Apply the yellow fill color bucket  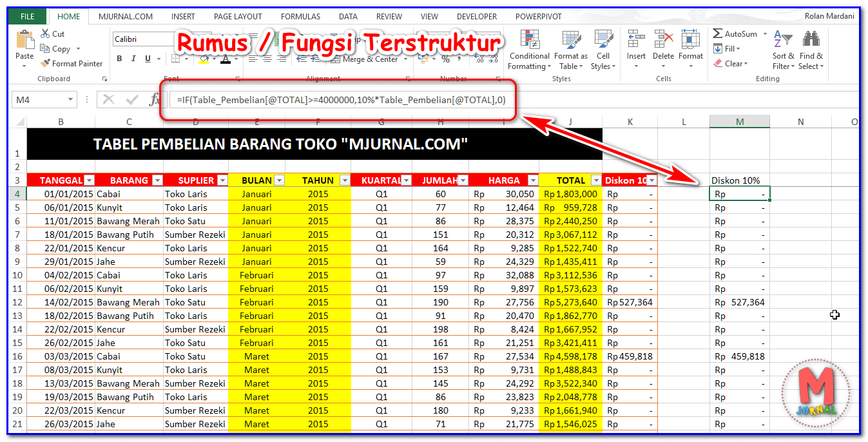204,59
